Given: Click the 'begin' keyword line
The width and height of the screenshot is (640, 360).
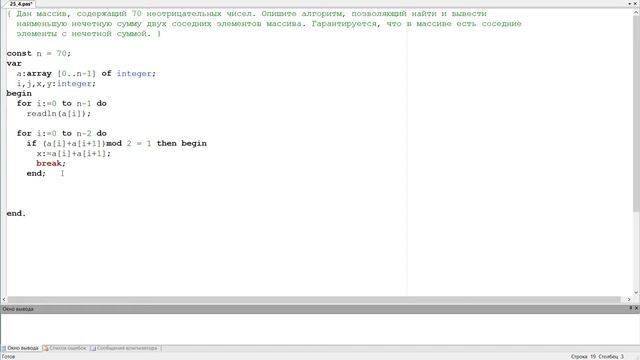Looking at the screenshot, I should click(19, 93).
